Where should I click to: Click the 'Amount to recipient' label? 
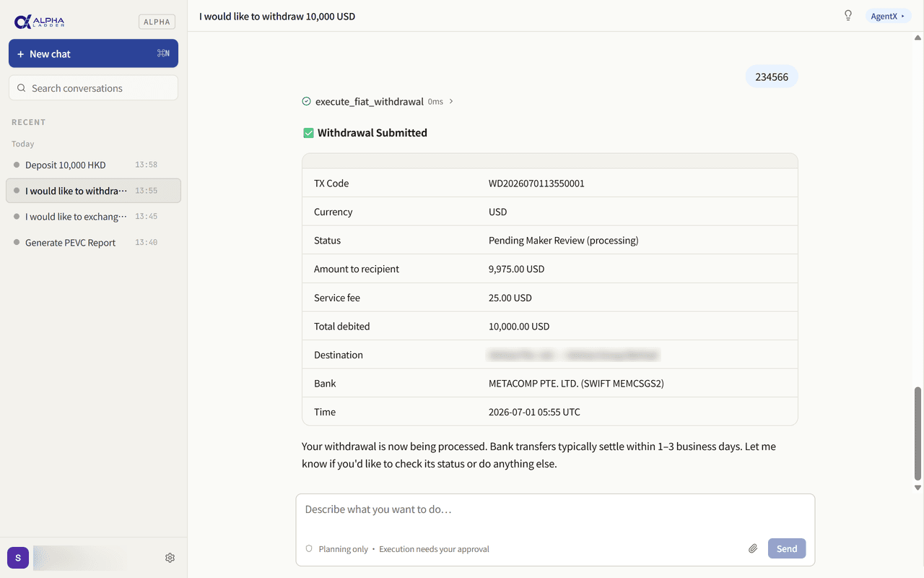(357, 269)
